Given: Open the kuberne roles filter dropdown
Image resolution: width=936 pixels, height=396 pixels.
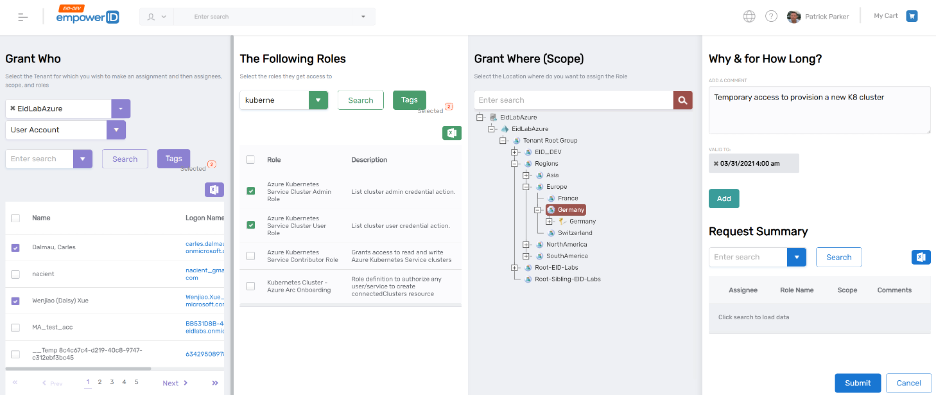Looking at the screenshot, I should 318,100.
